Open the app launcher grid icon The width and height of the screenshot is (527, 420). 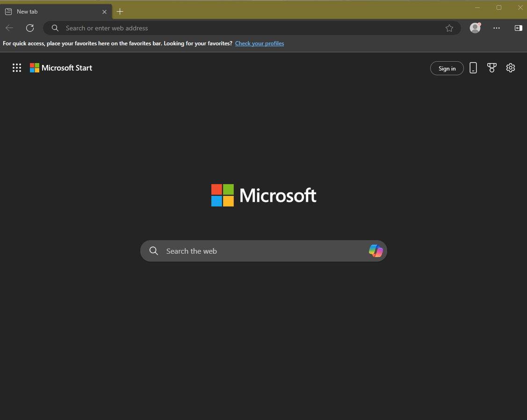[17, 68]
